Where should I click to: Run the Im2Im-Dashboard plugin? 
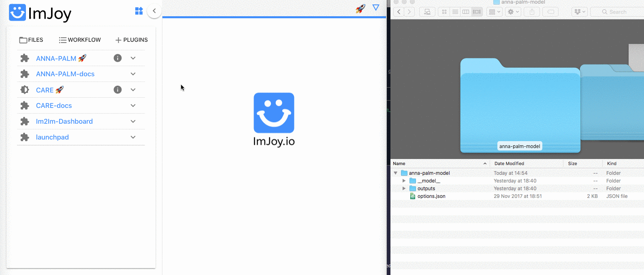click(64, 121)
